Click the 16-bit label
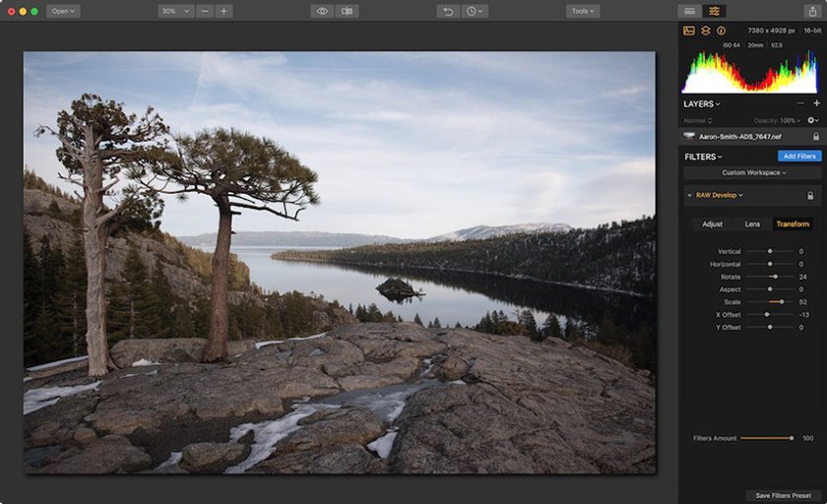827x504 pixels. click(x=812, y=31)
